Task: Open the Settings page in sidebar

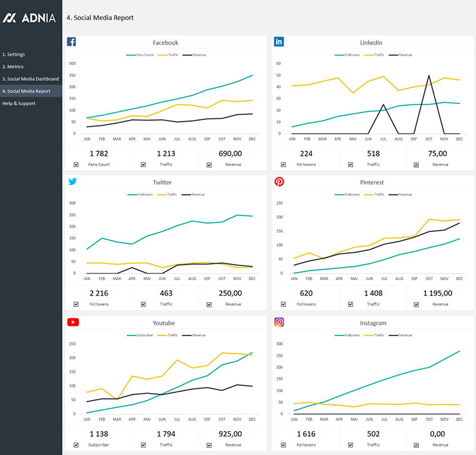Action: pyautogui.click(x=14, y=55)
